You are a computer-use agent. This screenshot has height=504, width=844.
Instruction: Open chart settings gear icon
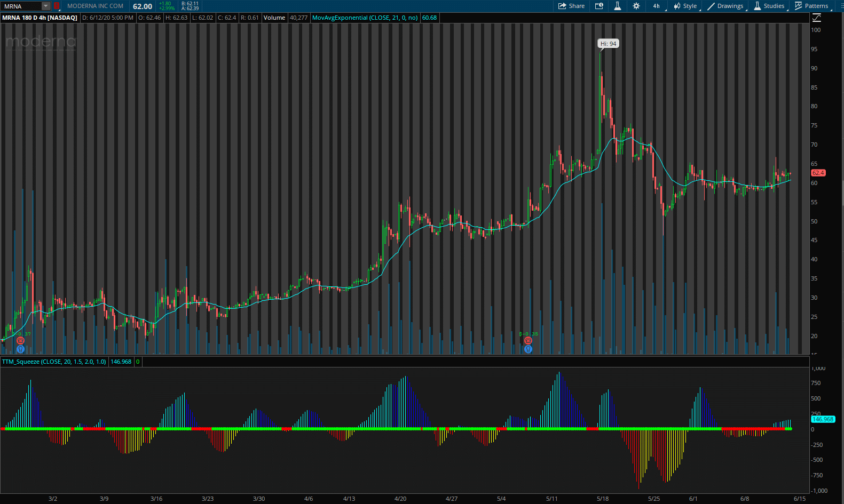click(636, 6)
